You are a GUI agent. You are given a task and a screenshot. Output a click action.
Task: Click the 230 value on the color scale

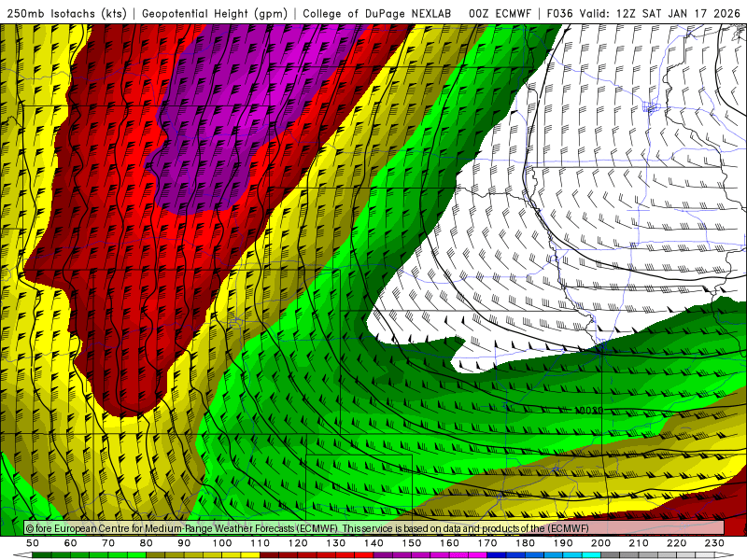tap(714, 543)
